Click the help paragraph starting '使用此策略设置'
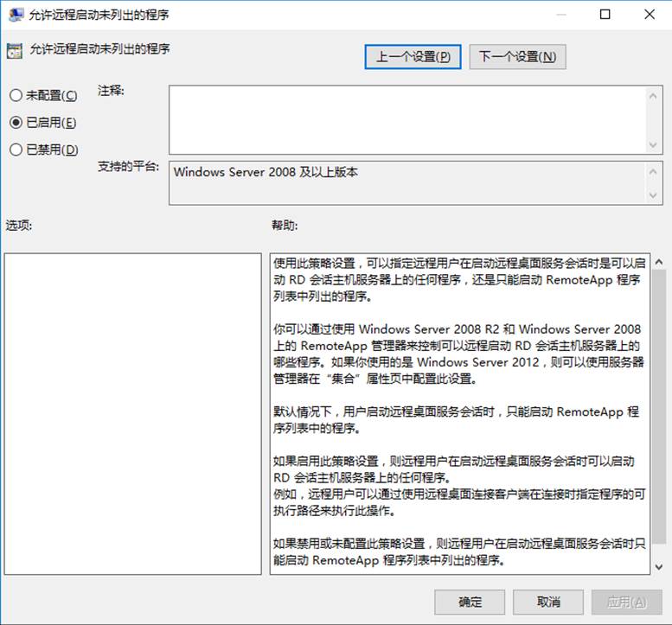Image resolution: width=672 pixels, height=625 pixels. point(459,280)
